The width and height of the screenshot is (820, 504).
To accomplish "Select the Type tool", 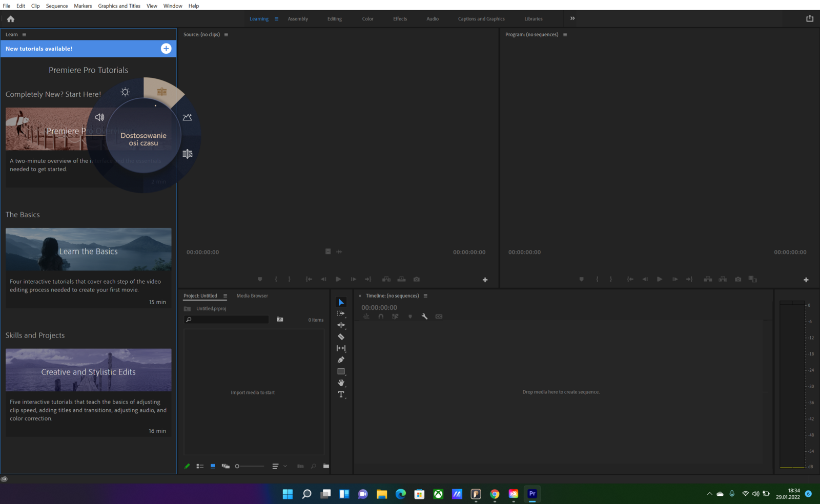I will [341, 394].
